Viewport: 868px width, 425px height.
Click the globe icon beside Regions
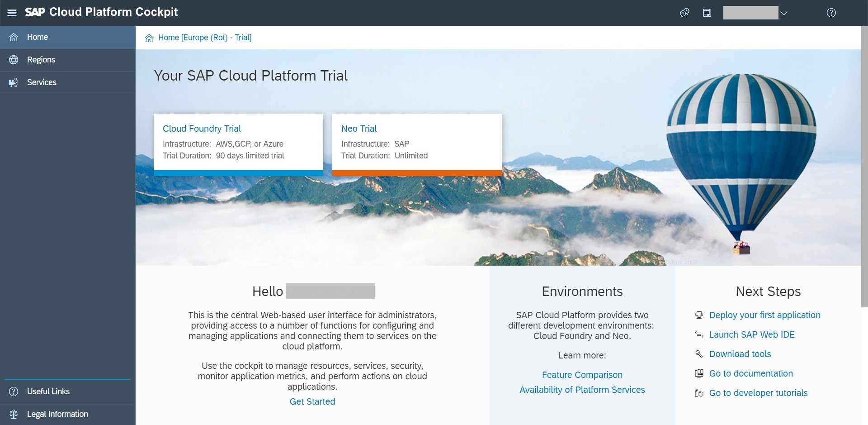click(x=14, y=60)
